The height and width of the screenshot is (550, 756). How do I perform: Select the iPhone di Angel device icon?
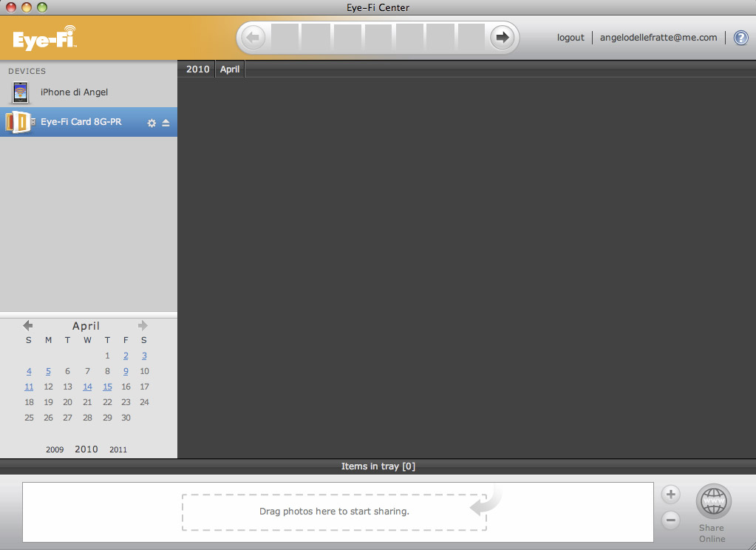[20, 92]
